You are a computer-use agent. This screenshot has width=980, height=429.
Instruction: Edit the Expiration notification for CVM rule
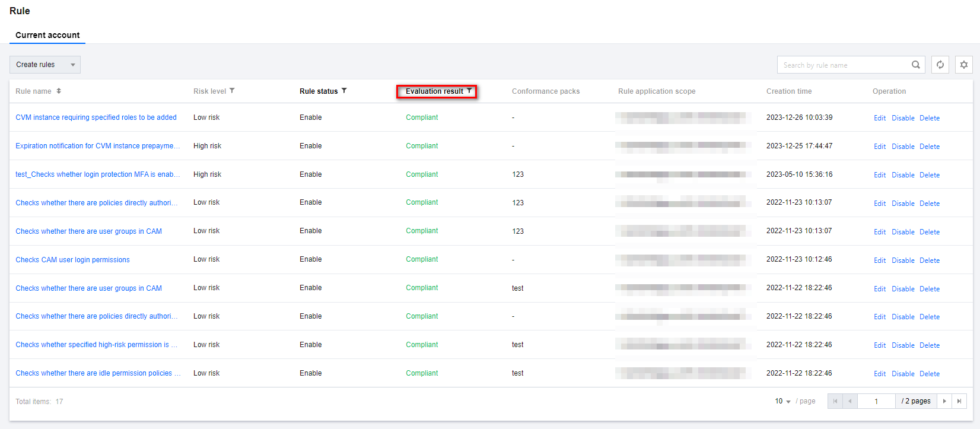tap(880, 147)
